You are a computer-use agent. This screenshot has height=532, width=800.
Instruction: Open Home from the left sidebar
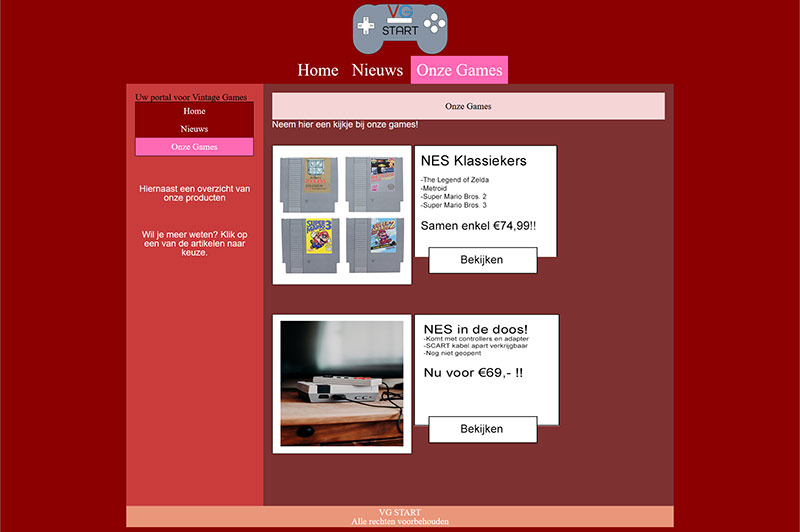tap(194, 111)
